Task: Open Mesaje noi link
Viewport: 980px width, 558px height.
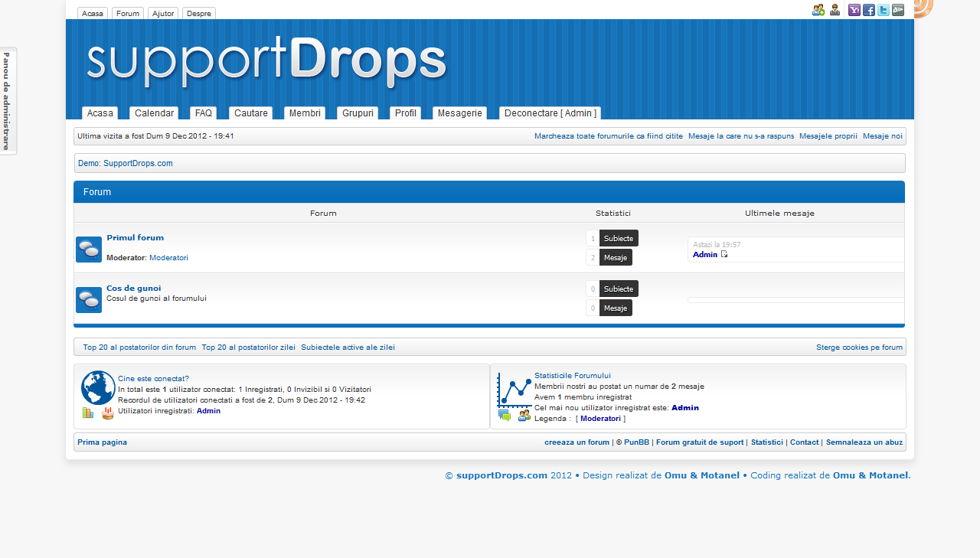Action: [883, 136]
